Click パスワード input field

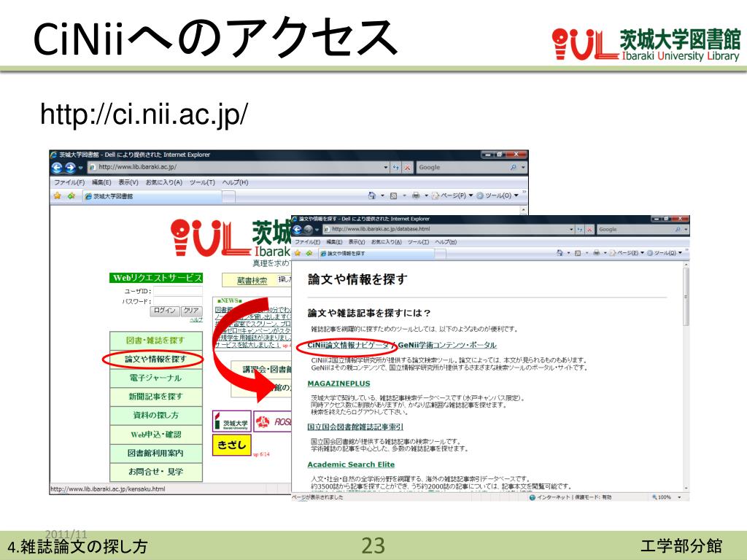[x=178, y=301]
